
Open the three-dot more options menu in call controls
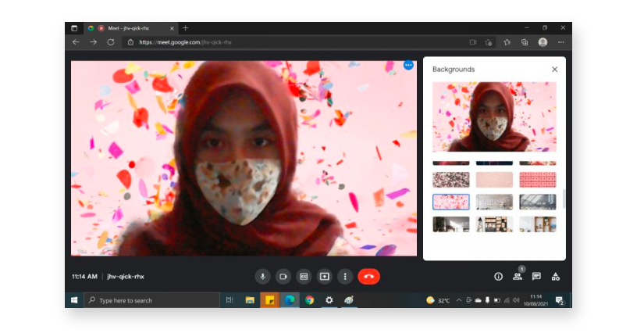tap(345, 277)
